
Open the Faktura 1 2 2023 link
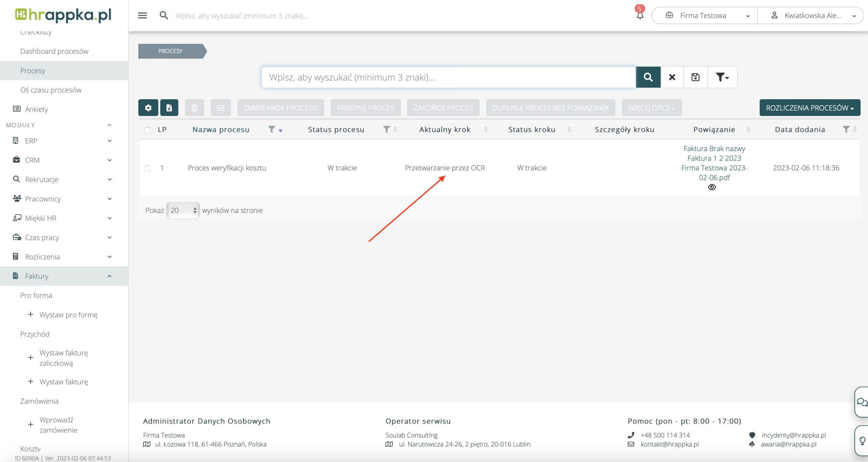pyautogui.click(x=714, y=158)
